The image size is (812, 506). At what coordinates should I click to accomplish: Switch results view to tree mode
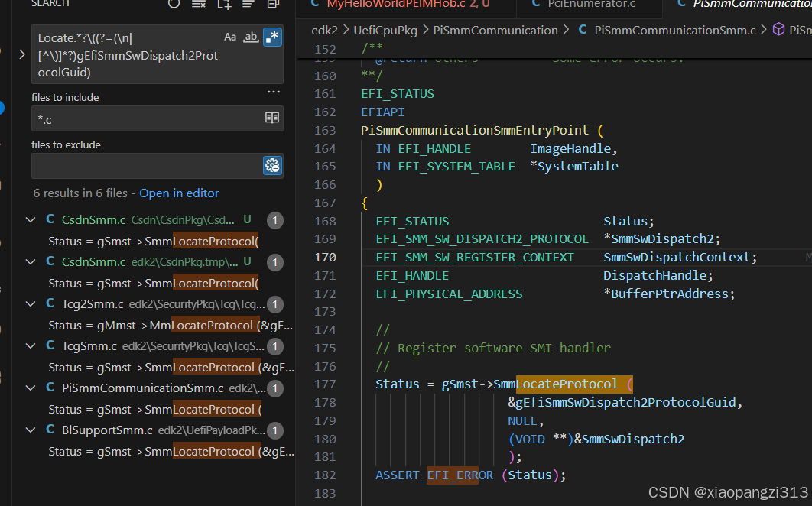point(248,4)
